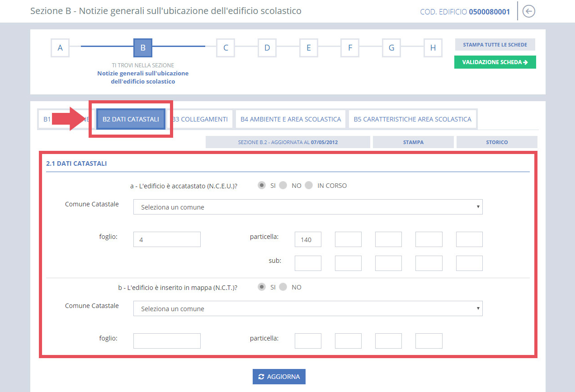Open the STORICO view
This screenshot has width=575, height=392.
497,141
